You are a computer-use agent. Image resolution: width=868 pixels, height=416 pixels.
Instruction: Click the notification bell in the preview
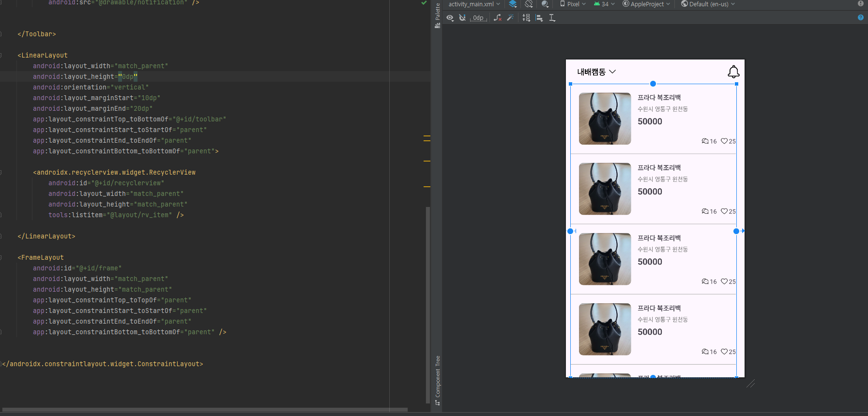click(733, 72)
